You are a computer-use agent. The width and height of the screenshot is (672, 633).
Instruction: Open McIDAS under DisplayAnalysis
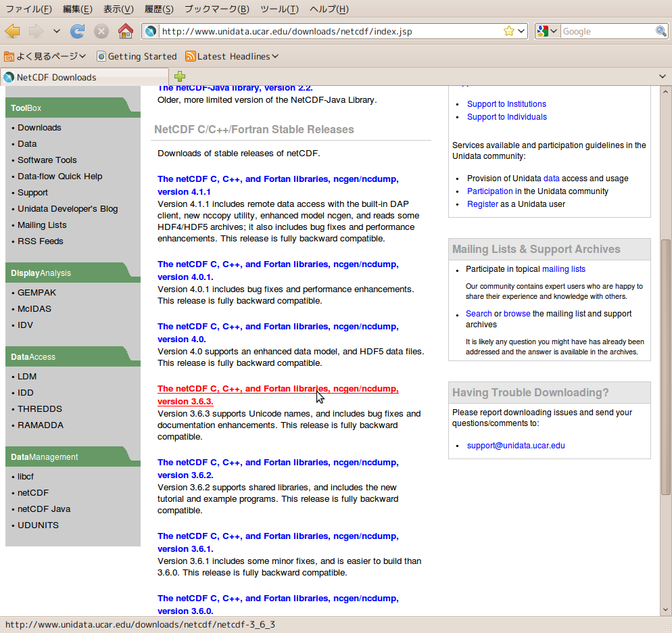point(34,309)
